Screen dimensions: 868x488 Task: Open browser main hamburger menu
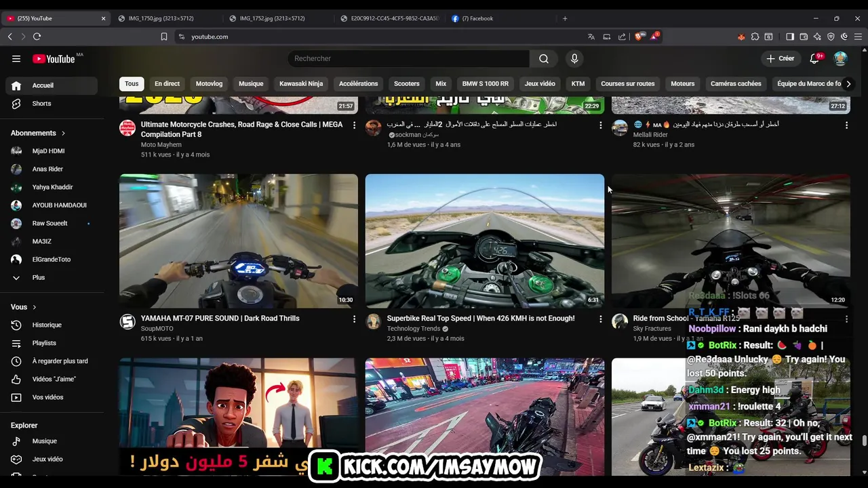pos(858,37)
